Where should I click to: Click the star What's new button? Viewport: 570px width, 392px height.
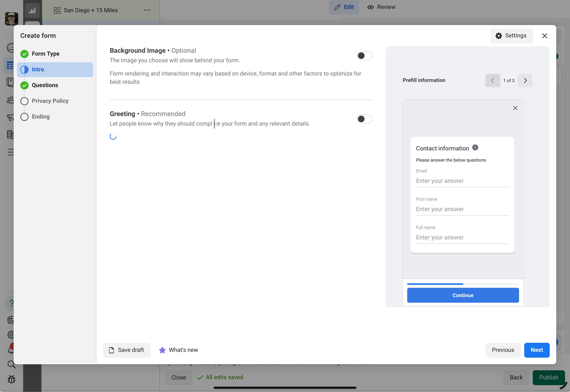pos(179,350)
